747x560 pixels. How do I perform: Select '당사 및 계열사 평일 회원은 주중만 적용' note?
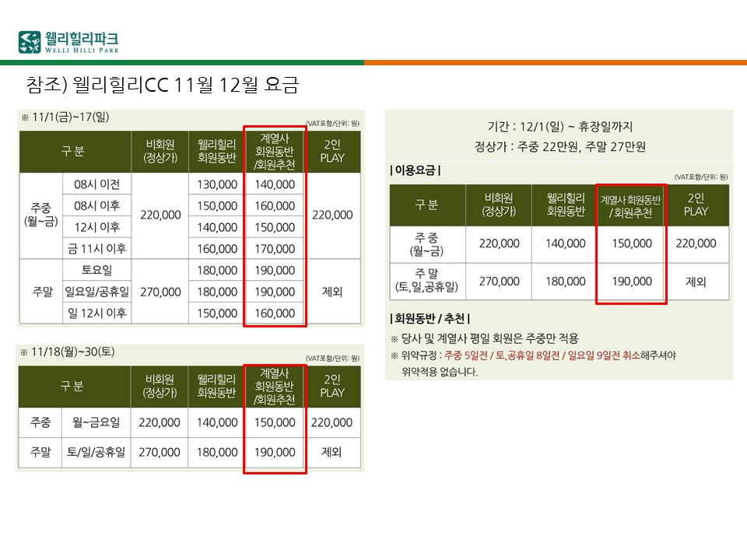coord(485,338)
